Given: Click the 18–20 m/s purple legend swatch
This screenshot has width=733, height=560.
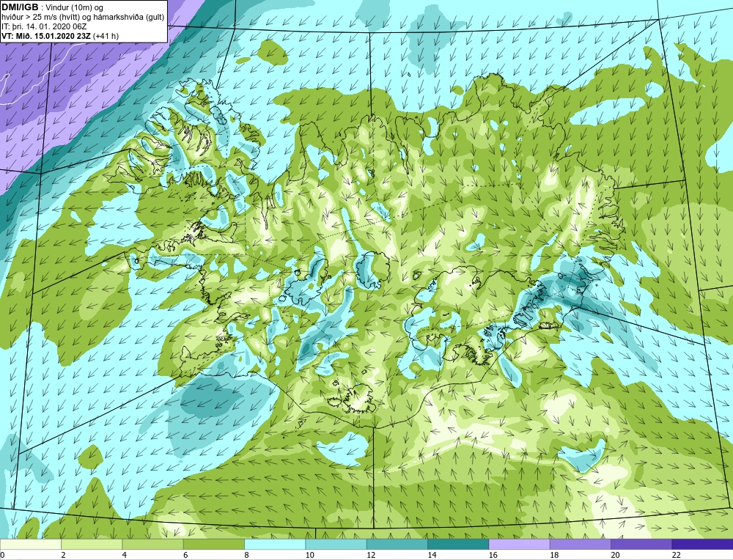Looking at the screenshot, I should (580, 544).
